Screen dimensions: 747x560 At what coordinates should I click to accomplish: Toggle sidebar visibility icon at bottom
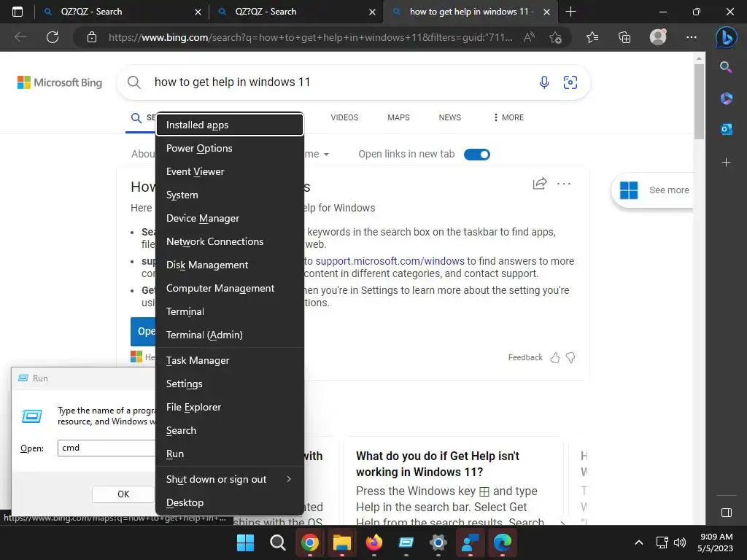[x=726, y=513]
